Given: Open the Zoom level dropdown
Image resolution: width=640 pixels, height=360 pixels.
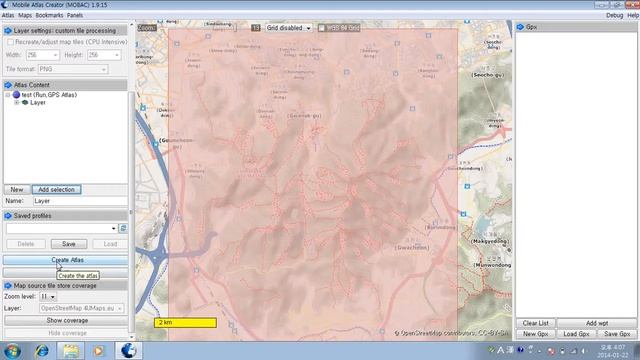Looking at the screenshot, I should pyautogui.click(x=48, y=297).
